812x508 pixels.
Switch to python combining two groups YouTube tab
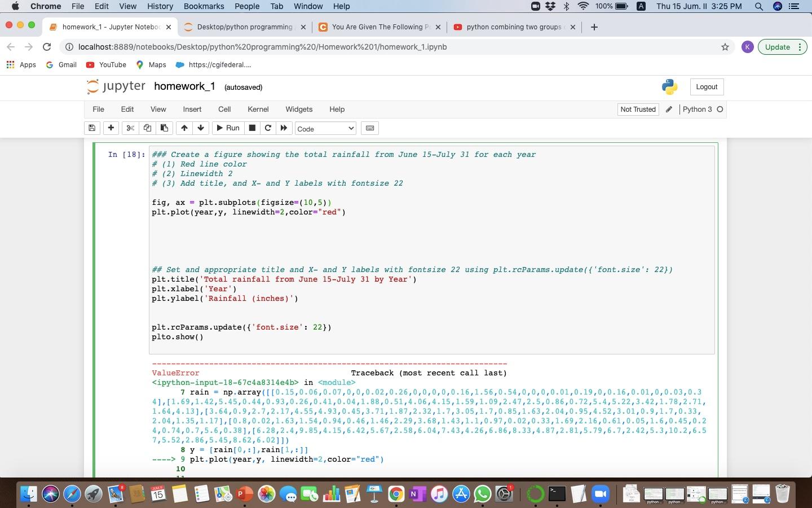[x=514, y=27]
